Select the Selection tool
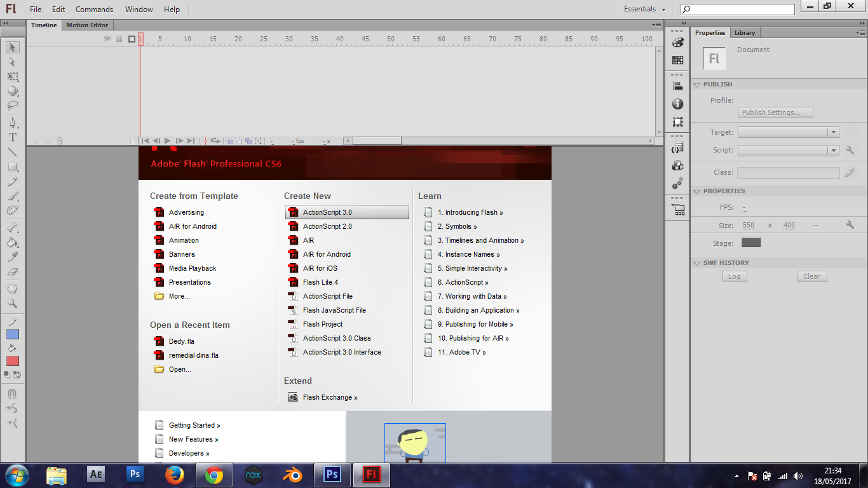The image size is (868, 488). pos(12,48)
